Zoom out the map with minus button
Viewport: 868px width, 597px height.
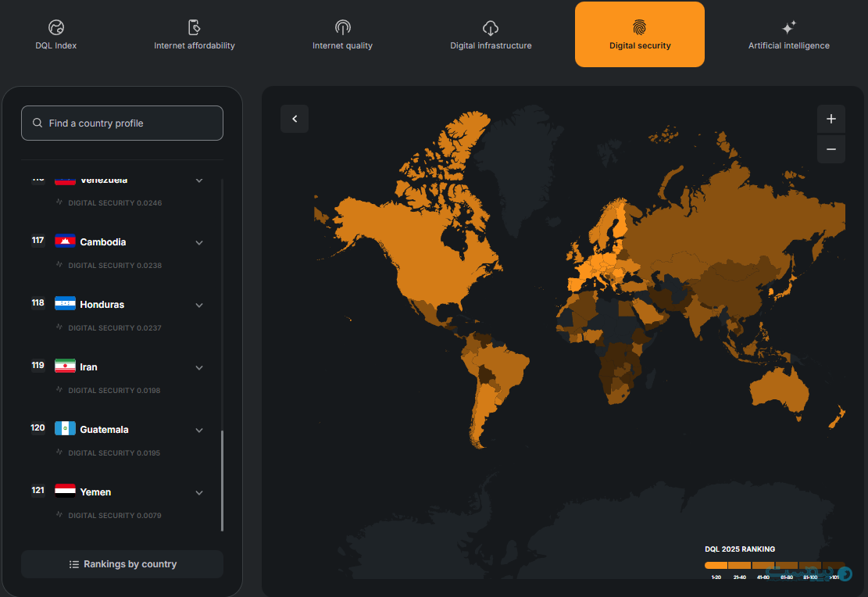830,149
